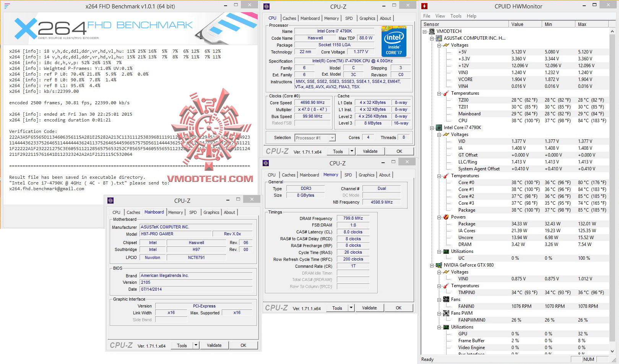
Task: Open the File menu in HWMonitor
Action: 427,16
